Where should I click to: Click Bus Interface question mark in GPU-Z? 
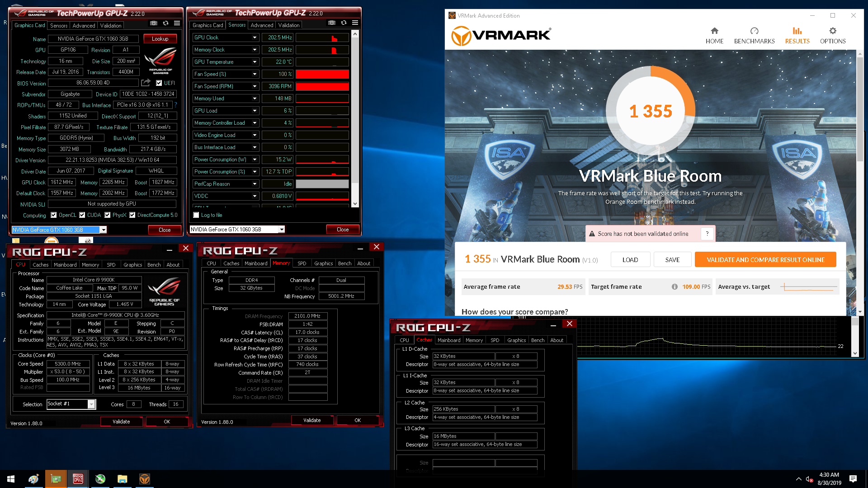176,105
